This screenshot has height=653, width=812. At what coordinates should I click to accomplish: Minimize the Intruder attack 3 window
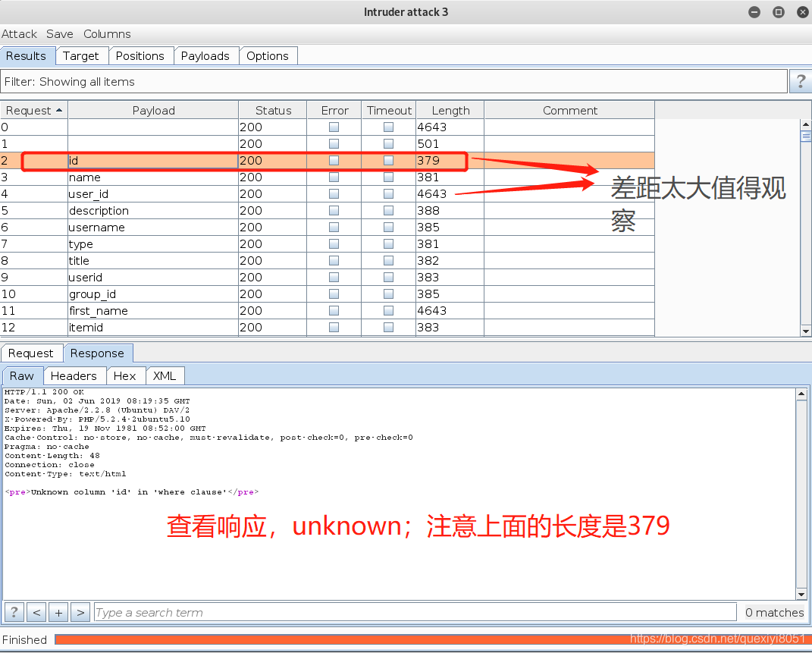[x=754, y=12]
